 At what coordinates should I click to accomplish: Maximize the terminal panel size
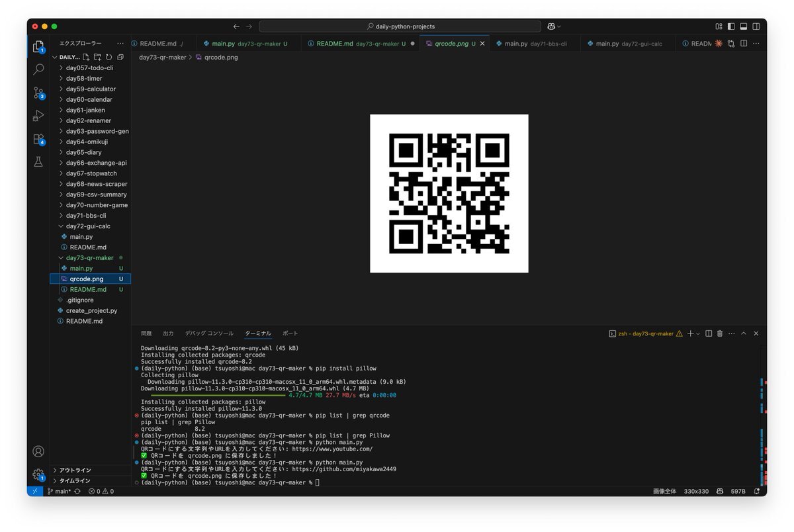coord(744,333)
